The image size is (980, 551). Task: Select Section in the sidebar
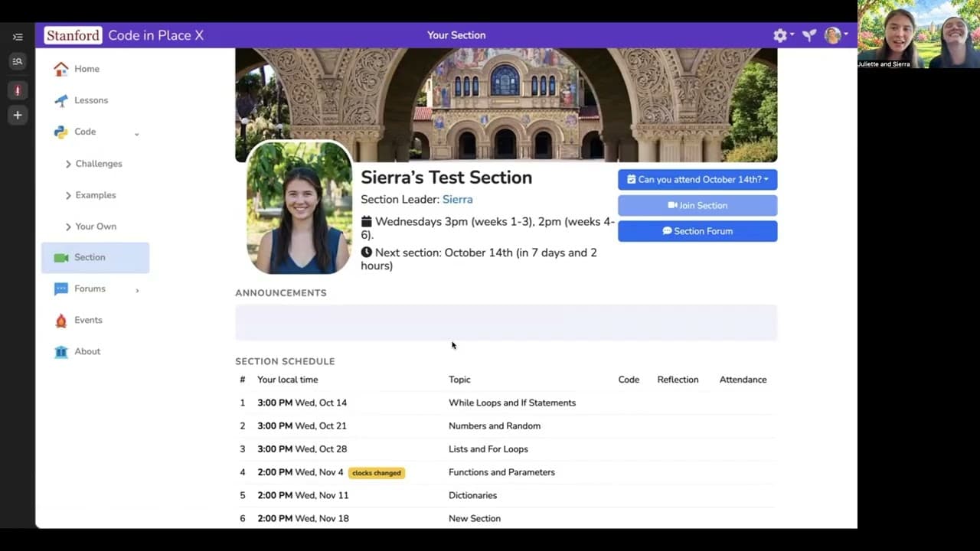tap(96, 258)
